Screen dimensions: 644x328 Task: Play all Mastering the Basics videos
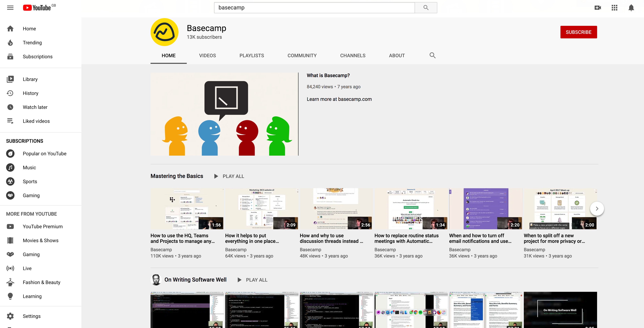pyautogui.click(x=229, y=176)
